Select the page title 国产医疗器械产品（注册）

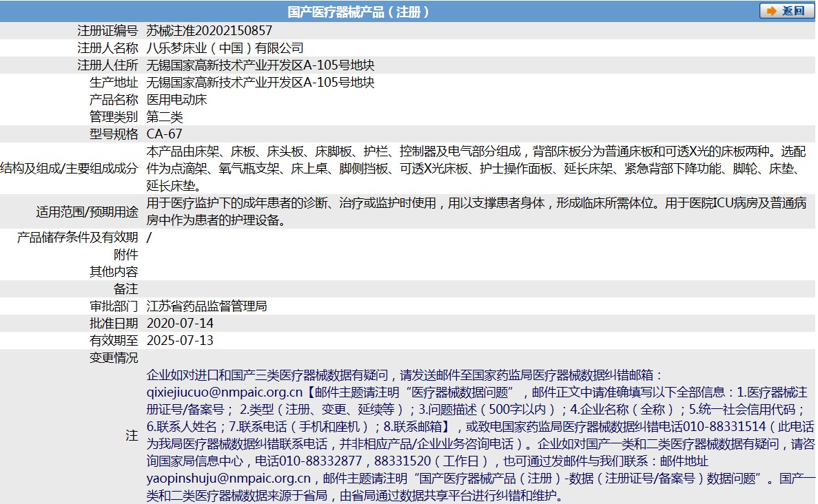358,12
